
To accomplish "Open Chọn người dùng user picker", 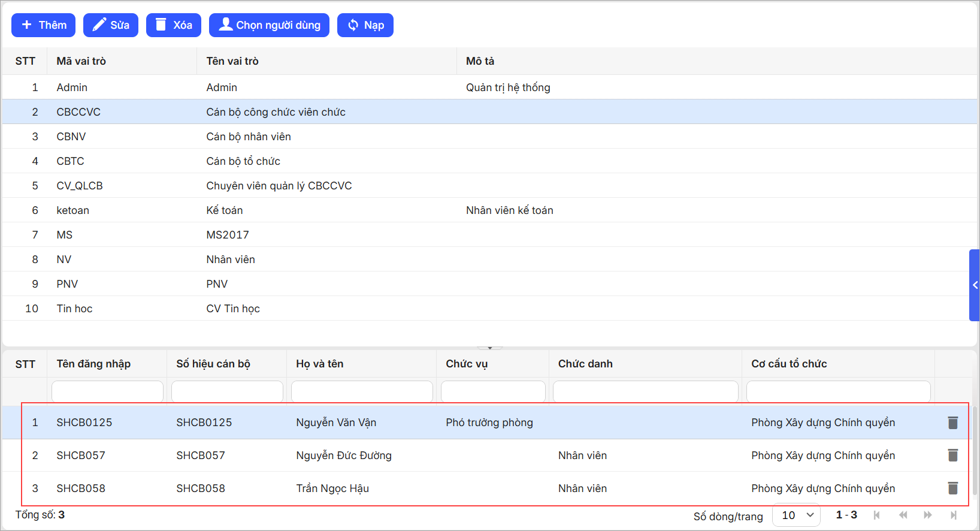I will [269, 25].
